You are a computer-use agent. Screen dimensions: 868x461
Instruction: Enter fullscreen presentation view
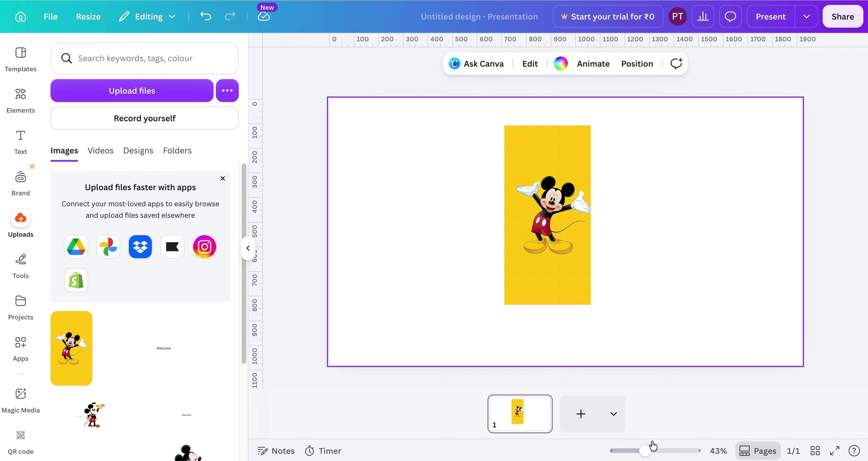(834, 451)
